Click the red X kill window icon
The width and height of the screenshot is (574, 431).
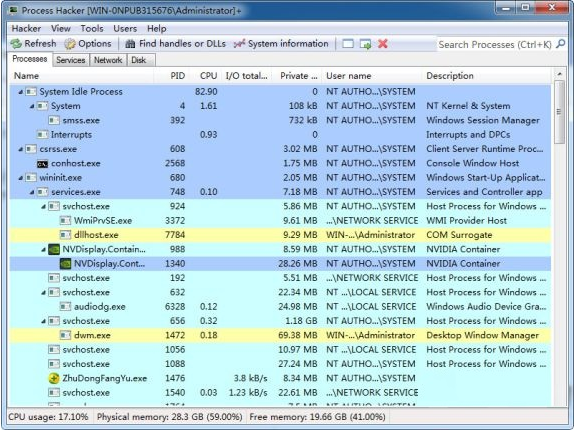click(383, 44)
